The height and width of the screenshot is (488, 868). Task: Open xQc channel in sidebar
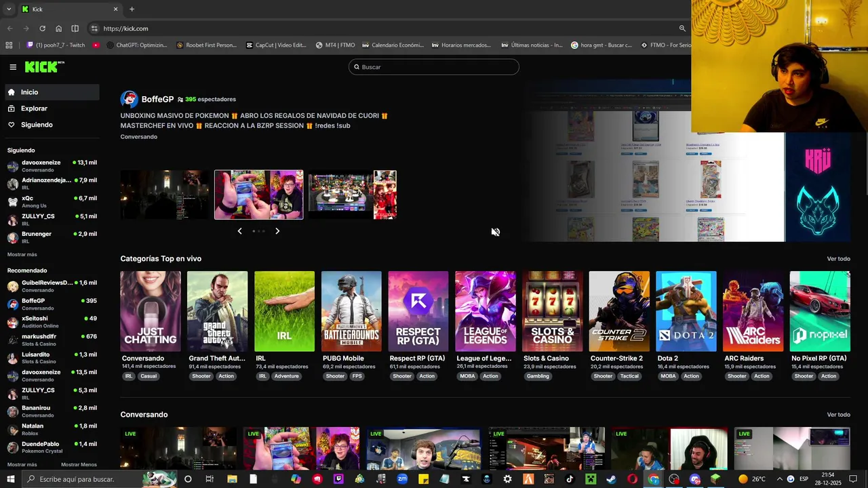(x=52, y=201)
